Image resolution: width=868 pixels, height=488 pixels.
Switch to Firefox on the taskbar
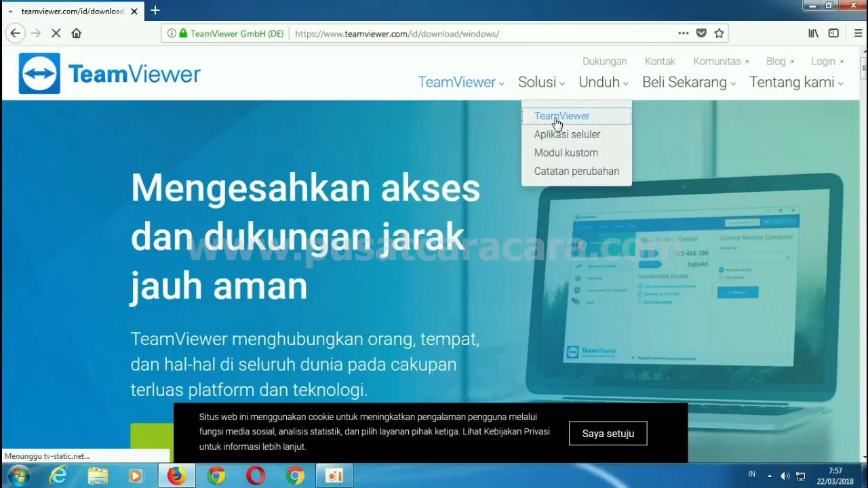pos(176,476)
